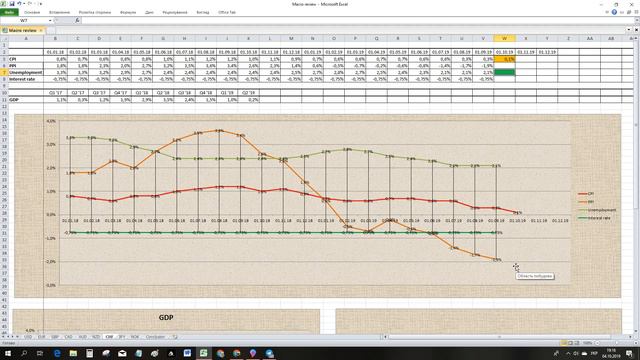Click the Undo arrow icon
Image resolution: width=640 pixels, height=360 pixels.
click(x=19, y=4)
